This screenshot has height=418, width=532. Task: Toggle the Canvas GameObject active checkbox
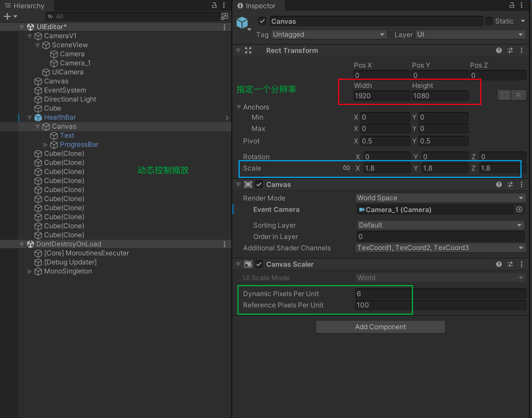click(262, 21)
